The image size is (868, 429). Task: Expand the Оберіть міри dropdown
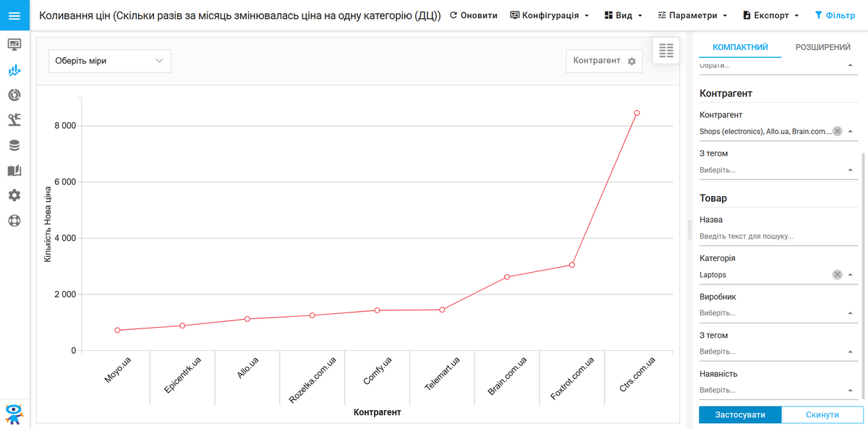point(110,61)
